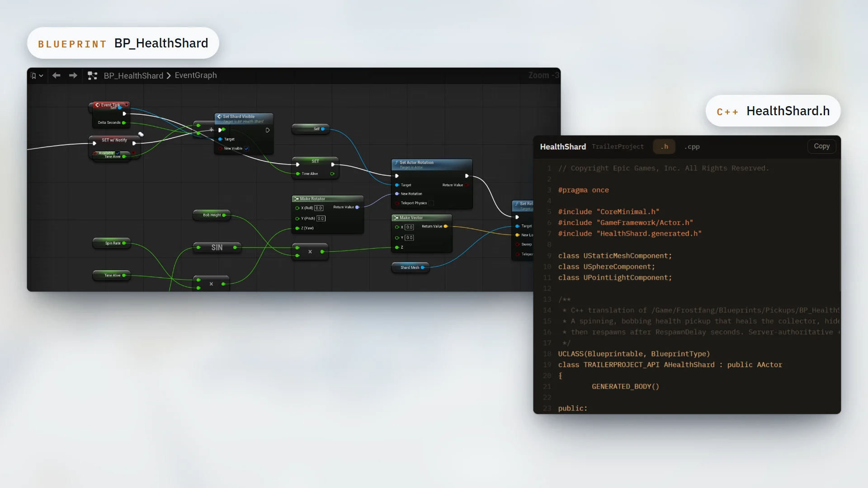868x488 pixels.
Task: Click the yellow Make Vector Return Value pin
Action: point(445,226)
